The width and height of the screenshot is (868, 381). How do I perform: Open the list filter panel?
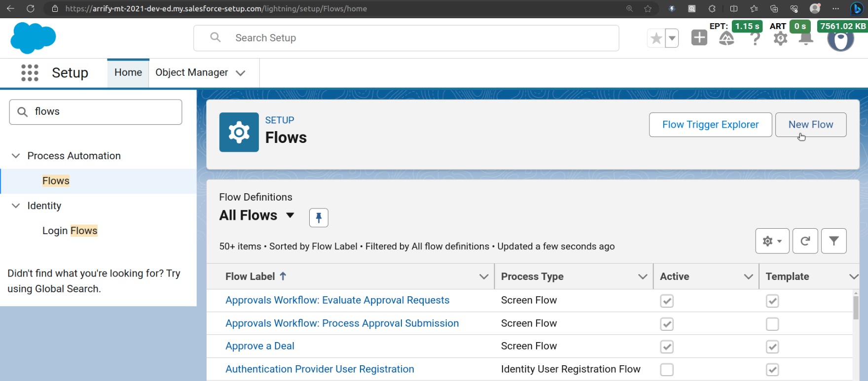[x=833, y=241]
